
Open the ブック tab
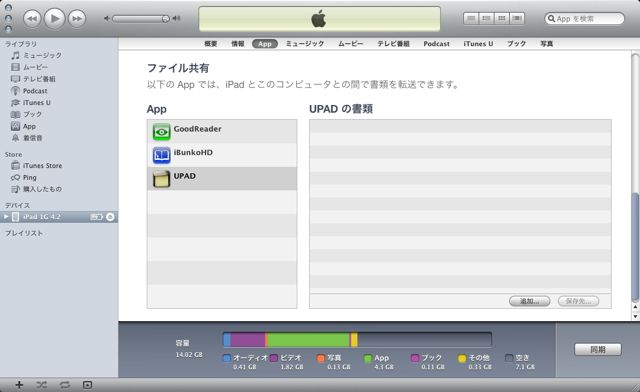pyautogui.click(x=516, y=44)
